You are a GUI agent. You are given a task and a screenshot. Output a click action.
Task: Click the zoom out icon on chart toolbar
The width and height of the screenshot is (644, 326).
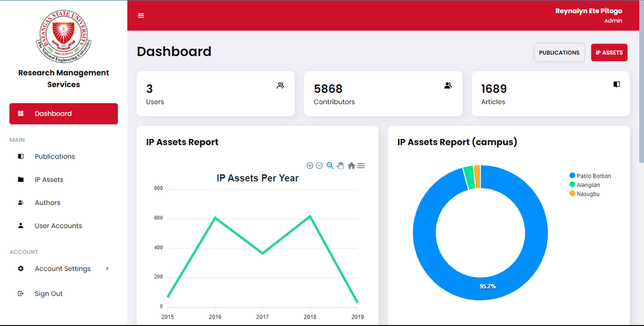(319, 166)
